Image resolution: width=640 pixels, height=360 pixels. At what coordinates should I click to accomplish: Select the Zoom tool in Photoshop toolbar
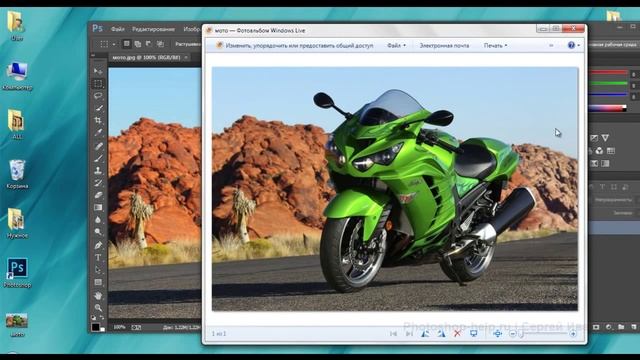coord(98,307)
